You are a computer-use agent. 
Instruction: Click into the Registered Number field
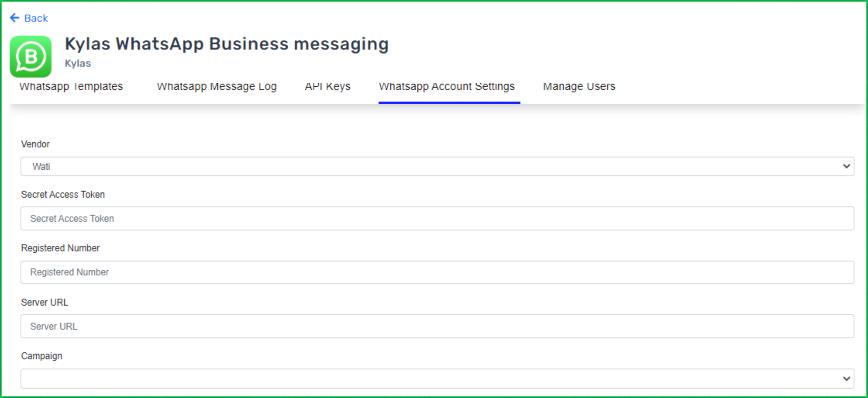(437, 272)
